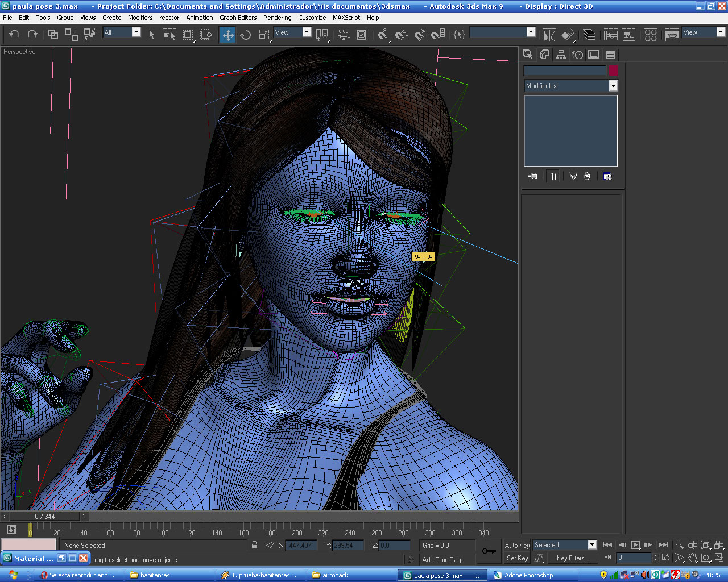Open the Rendering menu
The height and width of the screenshot is (582, 728).
(x=277, y=18)
